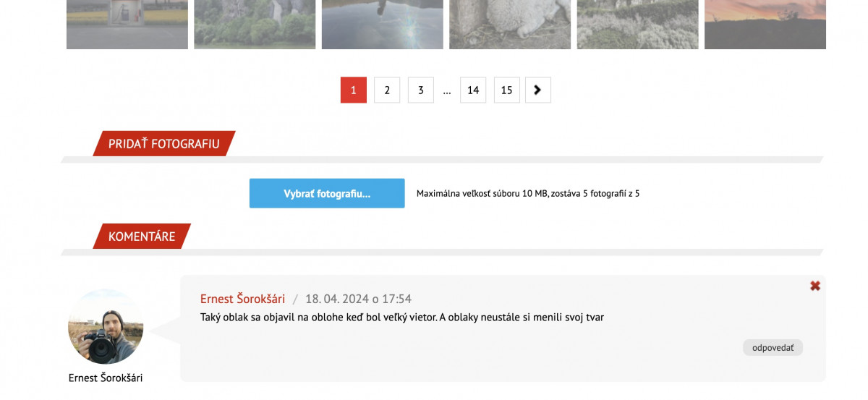Click Ernest Šorokšári's avatar photo
868x400 pixels.
coord(106,327)
